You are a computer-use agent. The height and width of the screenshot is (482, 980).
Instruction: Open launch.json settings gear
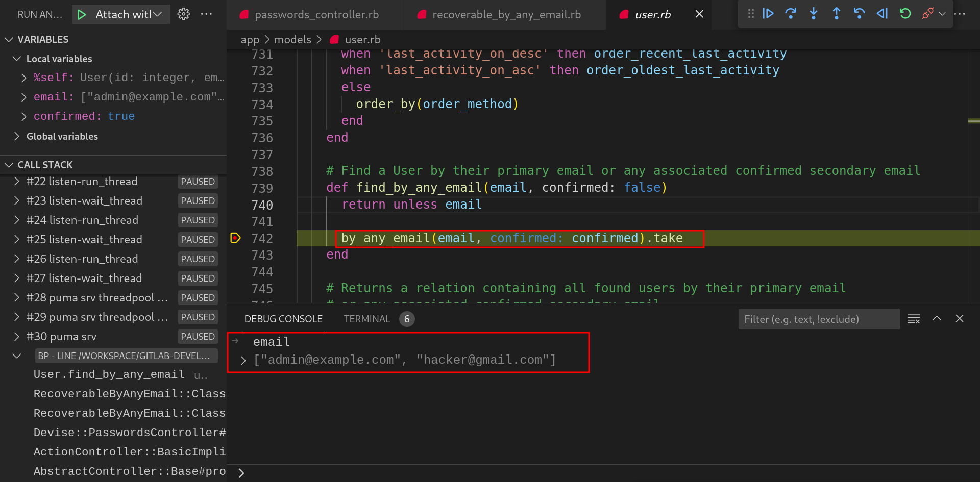[x=184, y=14]
